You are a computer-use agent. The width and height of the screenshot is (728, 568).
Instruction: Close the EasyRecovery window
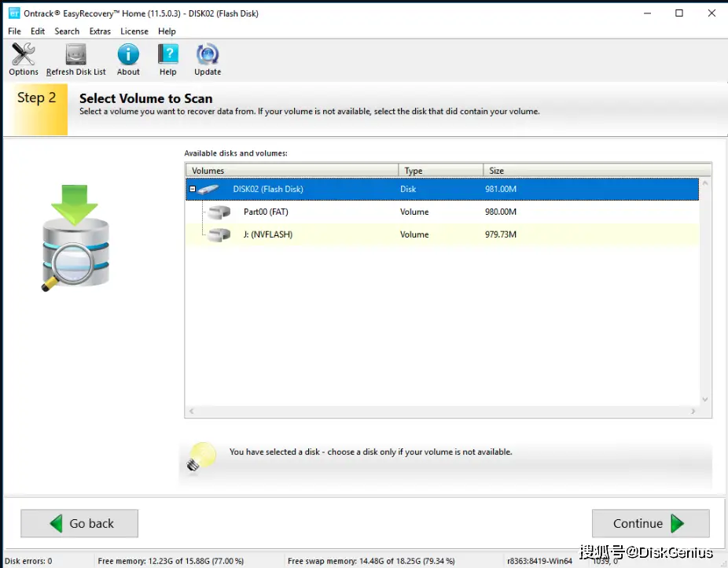pyautogui.click(x=711, y=13)
